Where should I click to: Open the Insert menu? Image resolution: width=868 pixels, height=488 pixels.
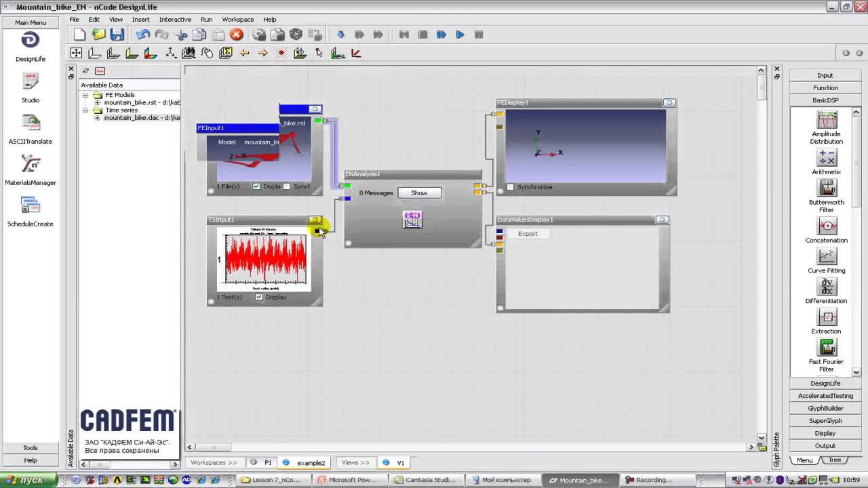click(x=140, y=20)
